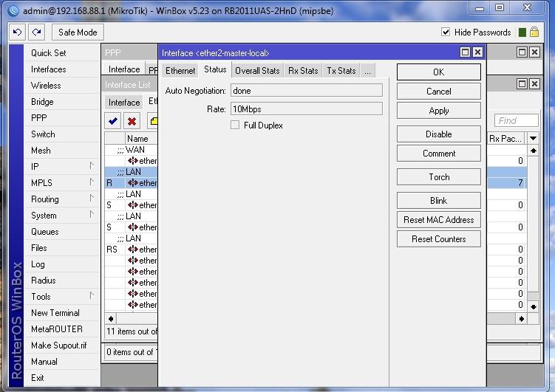
Task: Click ethernet icon under the WAN comment
Action: pos(133,161)
